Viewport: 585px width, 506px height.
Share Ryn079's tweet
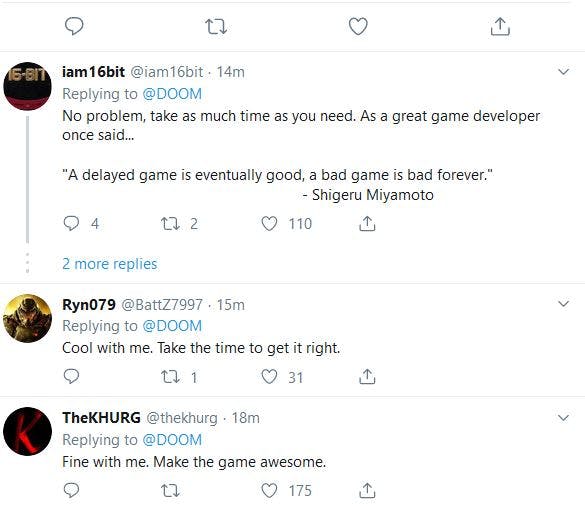367,377
